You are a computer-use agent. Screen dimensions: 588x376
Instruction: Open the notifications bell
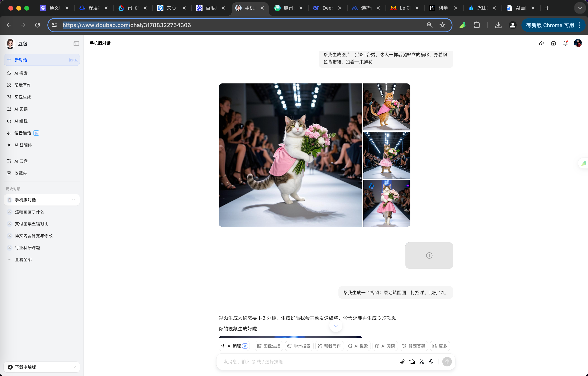click(x=565, y=43)
